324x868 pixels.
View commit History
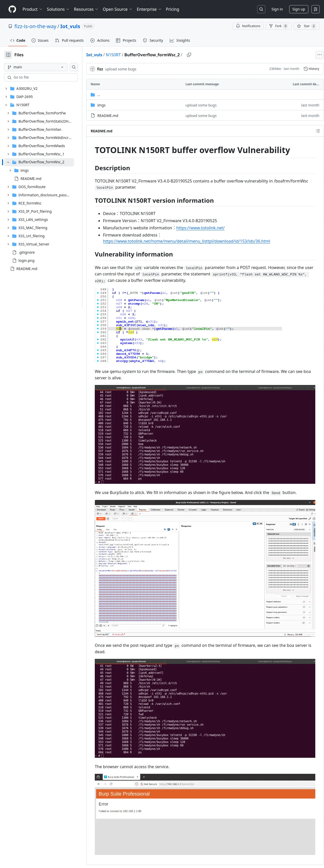311,69
